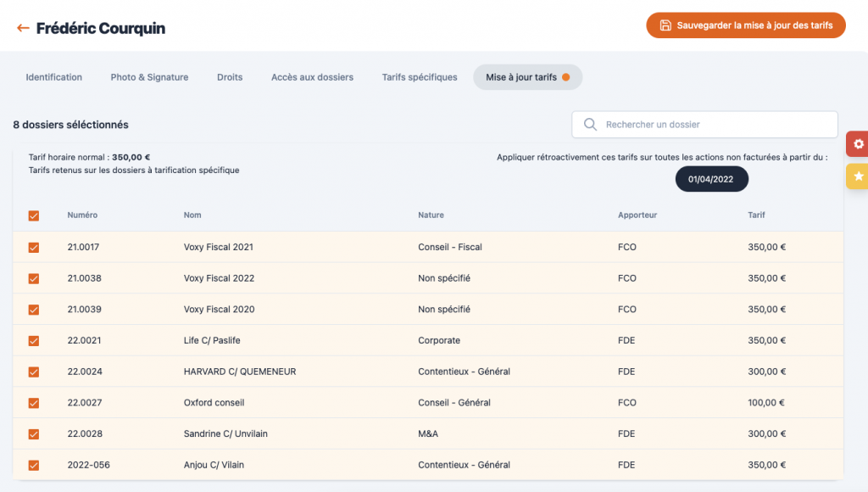Focus the Rechercher un dossier search field
This screenshot has width=868, height=492.
click(712, 125)
